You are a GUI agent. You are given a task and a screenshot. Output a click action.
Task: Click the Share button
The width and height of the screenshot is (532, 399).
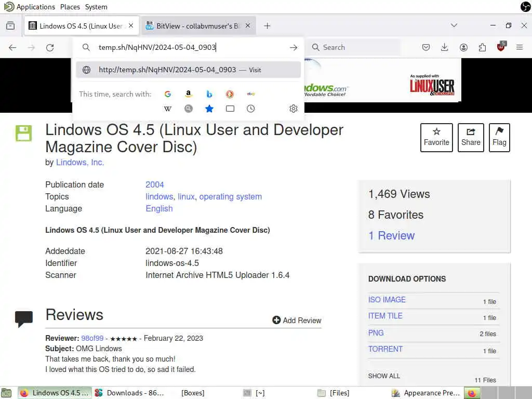click(471, 137)
